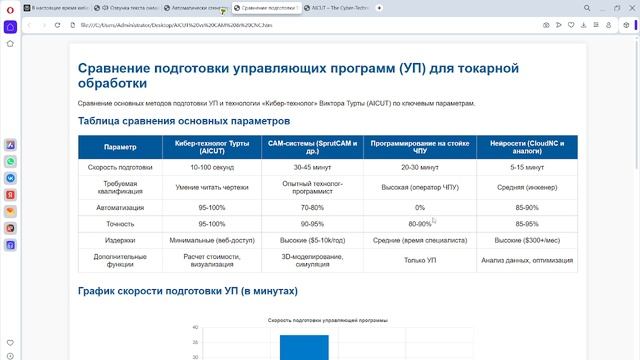Switch to 'Озвучка текста' tab
Viewport: 640px width, 360px height.
(x=126, y=8)
